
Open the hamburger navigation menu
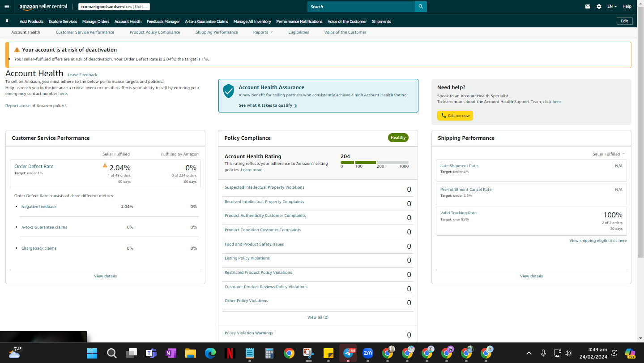[x=7, y=7]
